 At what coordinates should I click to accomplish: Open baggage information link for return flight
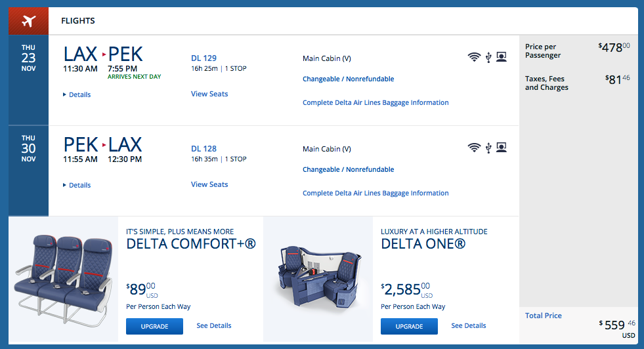click(376, 193)
